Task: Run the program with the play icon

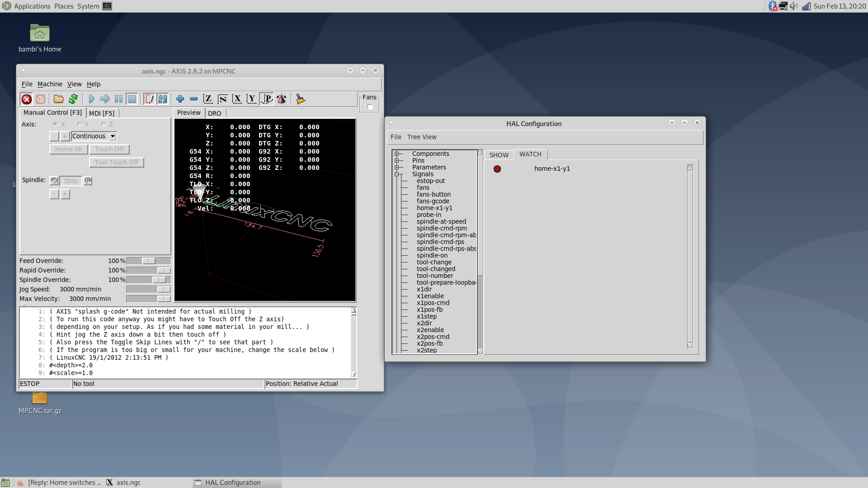Action: (x=91, y=99)
